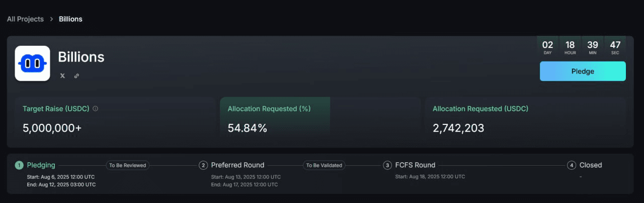Open the Billions website link icon
Viewport: 644px width, 203px height.
pyautogui.click(x=76, y=76)
